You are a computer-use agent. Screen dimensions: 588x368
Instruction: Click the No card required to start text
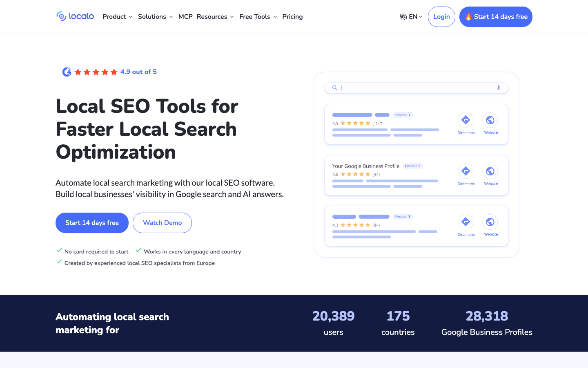[x=96, y=251]
